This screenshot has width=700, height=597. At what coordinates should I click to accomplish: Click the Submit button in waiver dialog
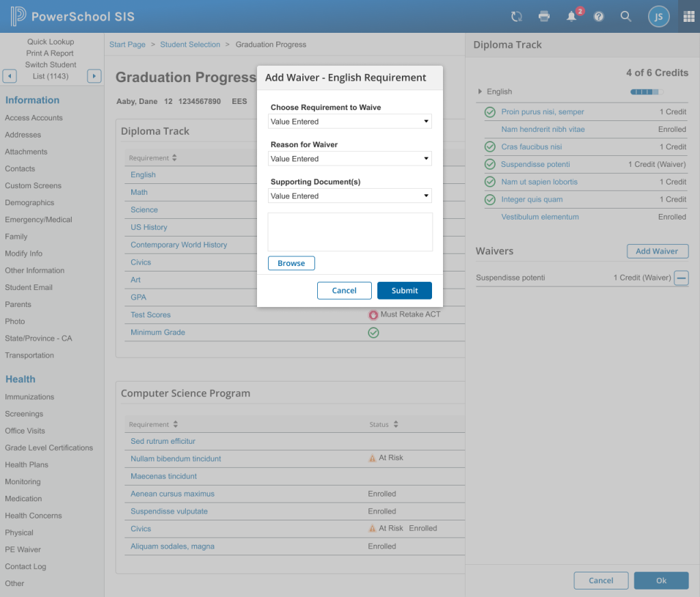[x=404, y=291]
